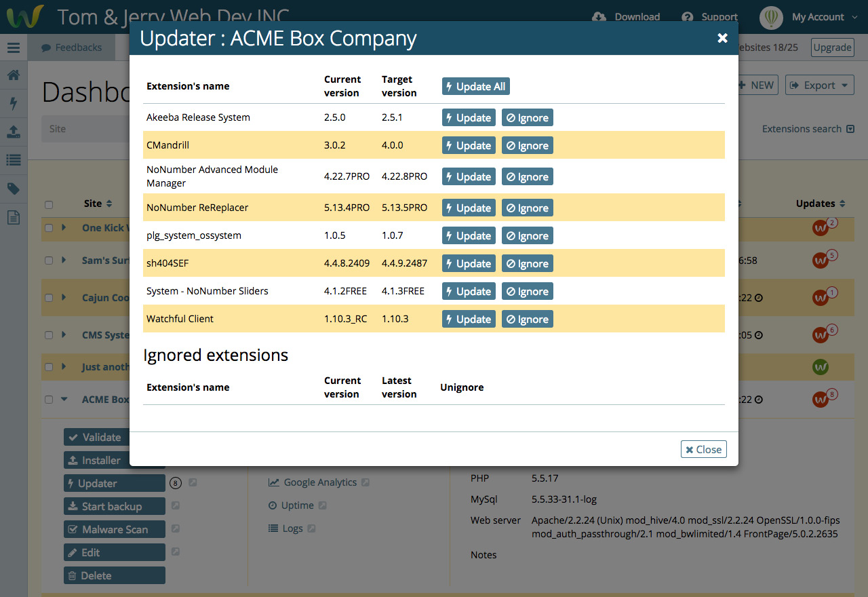Check the Cajun Coo site checkbox
This screenshot has height=597, width=868.
(49, 297)
